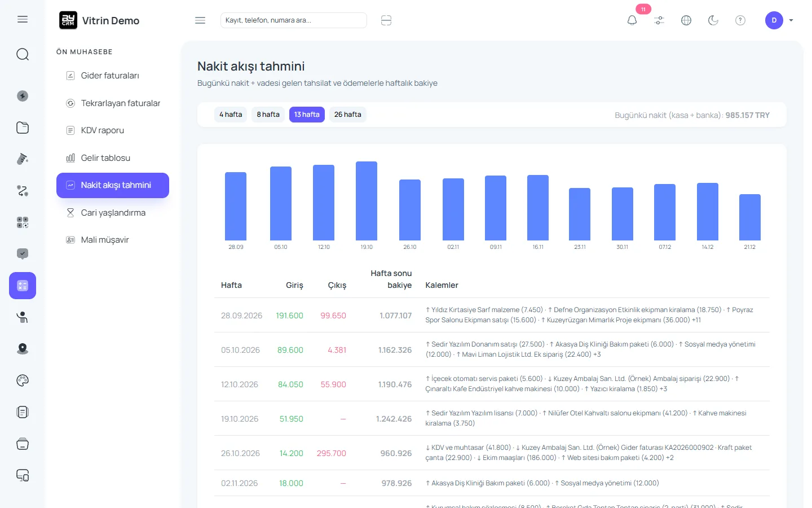Open the checkmark chat bubble icon
812x508 pixels.
tap(23, 254)
